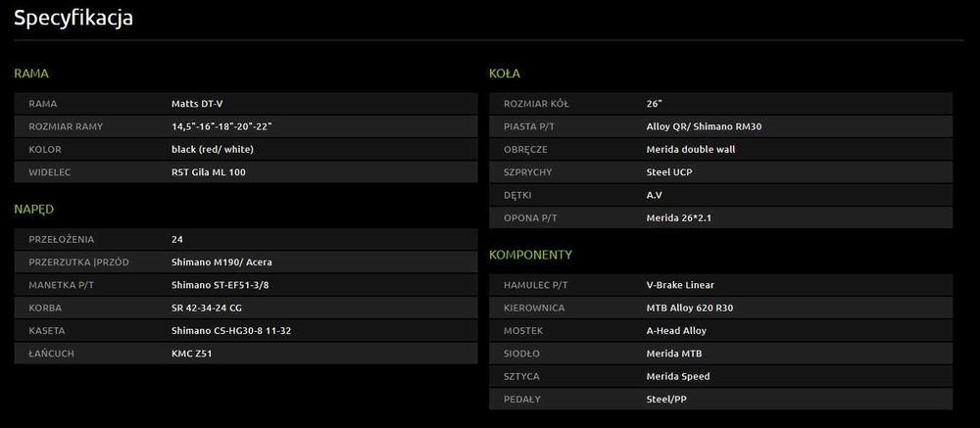Select the gears value '24'

[x=176, y=239]
